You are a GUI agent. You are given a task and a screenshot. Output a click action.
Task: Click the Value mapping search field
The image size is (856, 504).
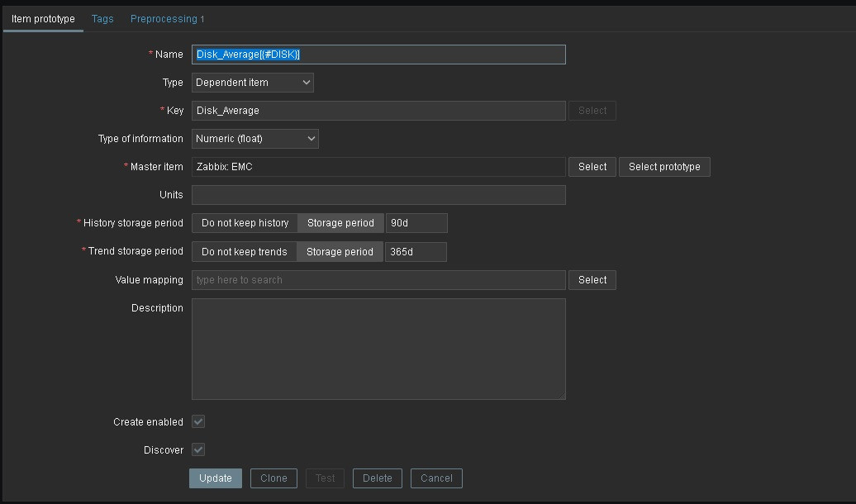click(x=378, y=280)
